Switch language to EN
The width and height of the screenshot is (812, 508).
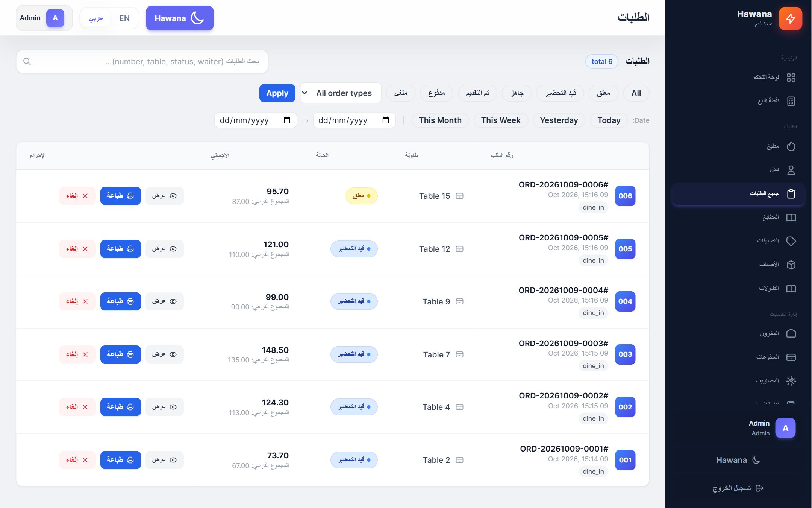[x=124, y=18]
